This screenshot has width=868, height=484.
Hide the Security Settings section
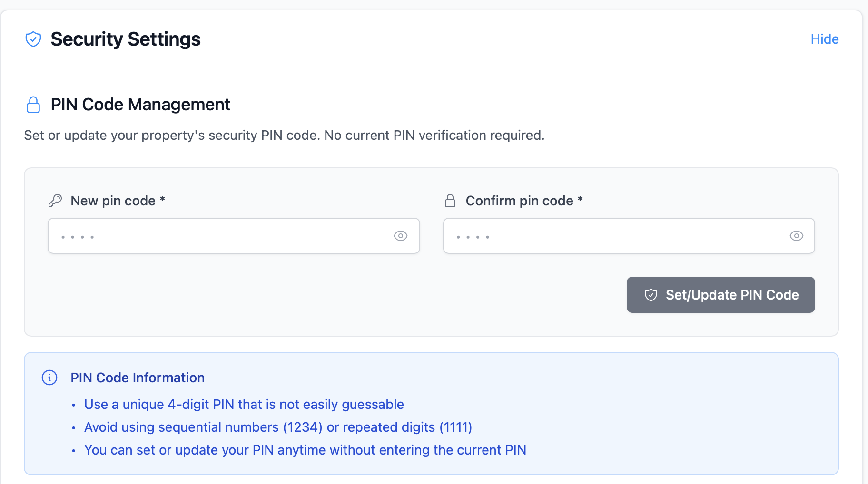824,39
